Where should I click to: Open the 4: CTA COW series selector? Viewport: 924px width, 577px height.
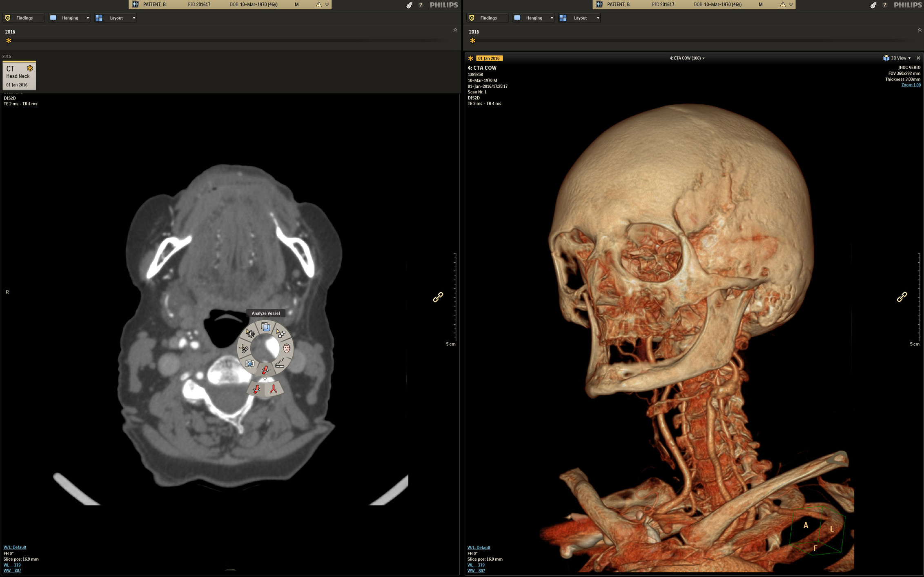click(687, 58)
